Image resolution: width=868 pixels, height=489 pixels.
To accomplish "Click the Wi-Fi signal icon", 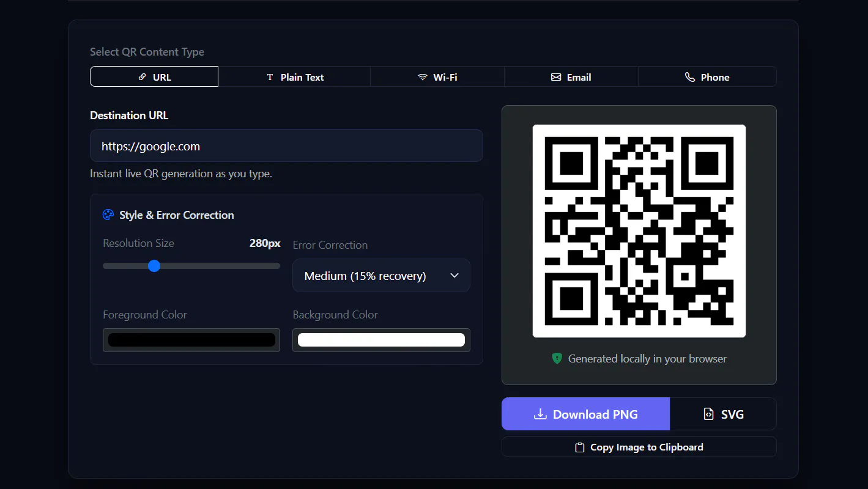I will (423, 77).
